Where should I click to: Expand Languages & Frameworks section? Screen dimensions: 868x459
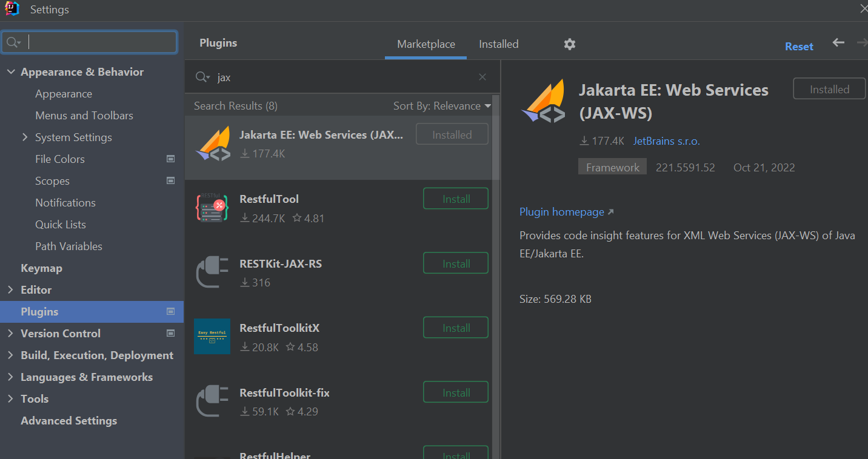10,377
